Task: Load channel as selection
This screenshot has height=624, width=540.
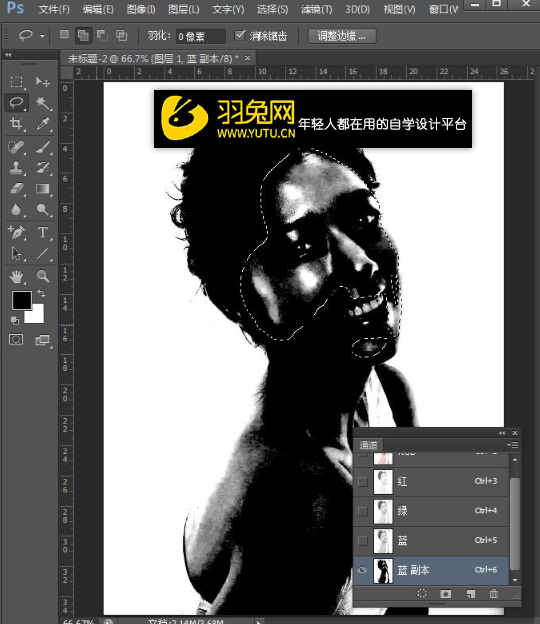Action: click(422, 594)
